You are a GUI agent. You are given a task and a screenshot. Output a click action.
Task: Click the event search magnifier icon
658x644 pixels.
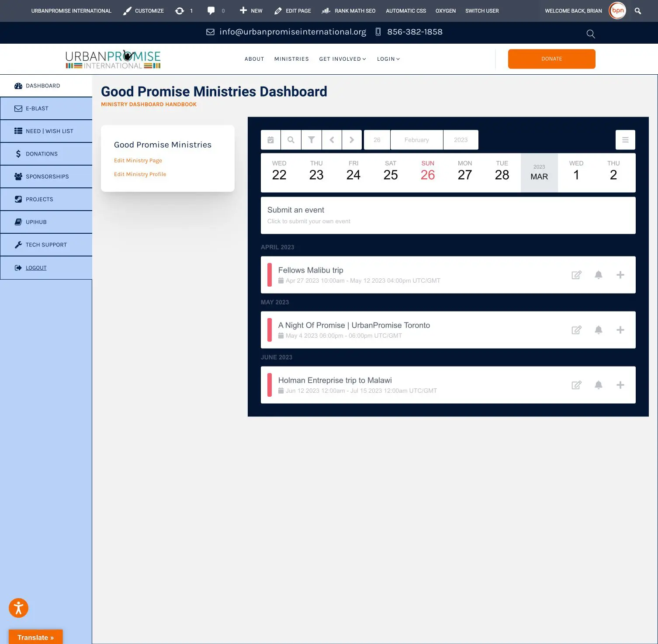[291, 140]
